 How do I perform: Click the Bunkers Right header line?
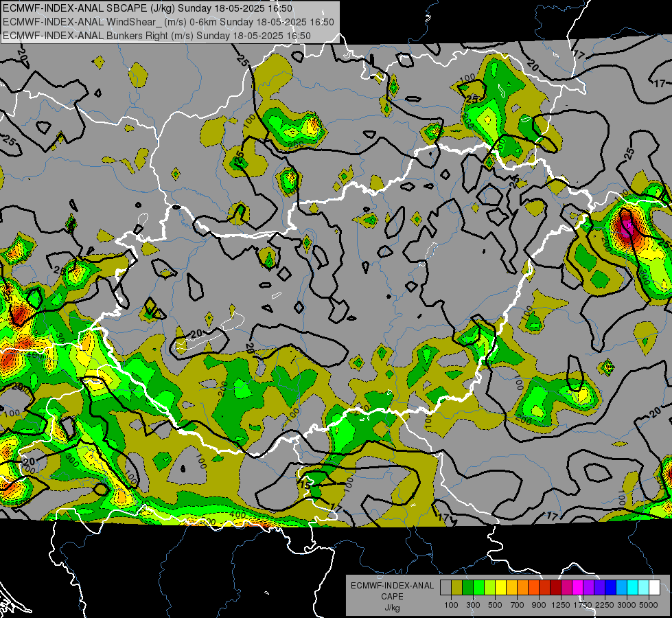pos(157,36)
